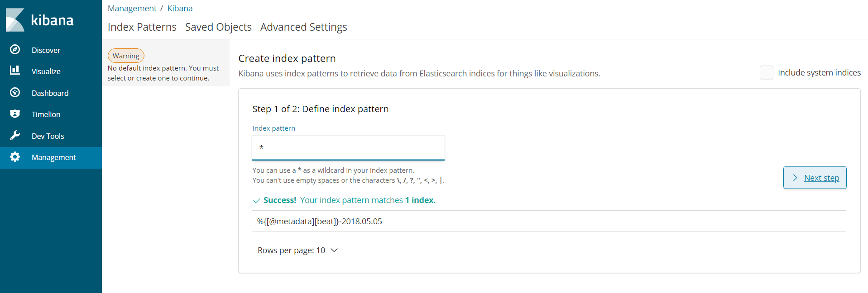
Task: Click the Kibana logo icon
Action: point(15,20)
